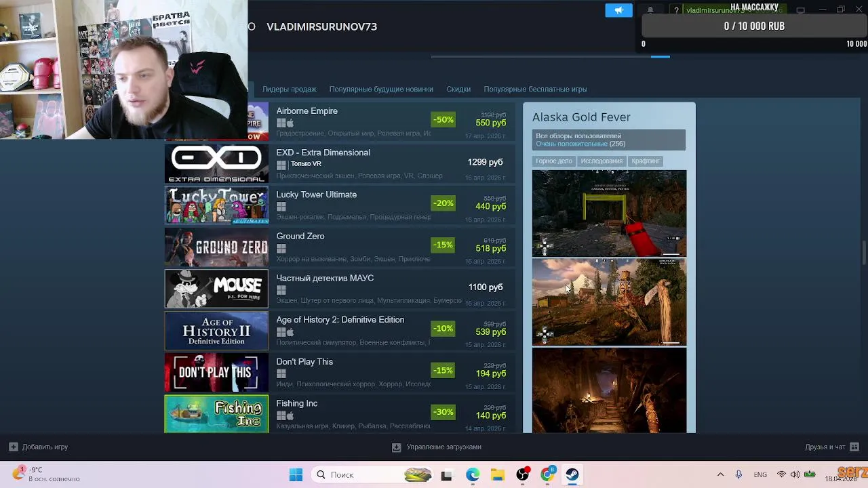Image resolution: width=868 pixels, height=488 pixels.
Task: Click the Don't Play This capsule image
Action: tap(216, 373)
